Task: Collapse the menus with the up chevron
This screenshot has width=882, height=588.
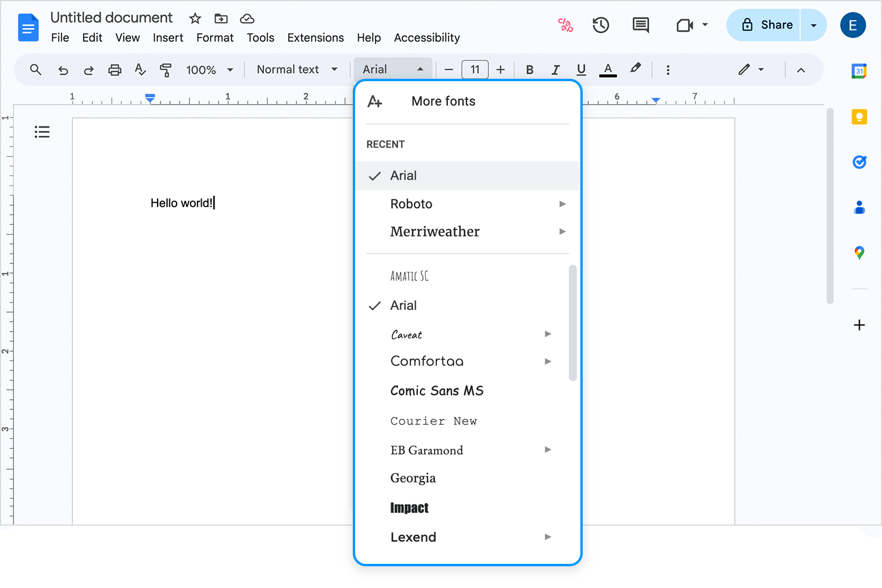Action: pyautogui.click(x=801, y=70)
